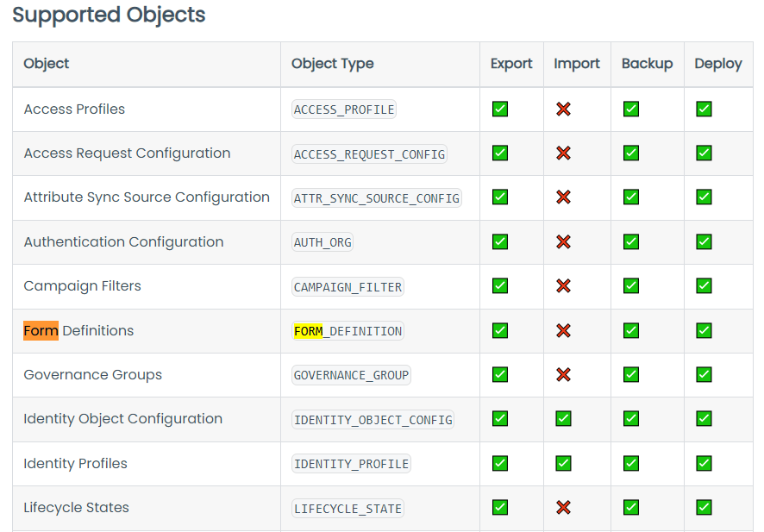Click the green Import checkmark for Identity Object Configuration

[563, 419]
